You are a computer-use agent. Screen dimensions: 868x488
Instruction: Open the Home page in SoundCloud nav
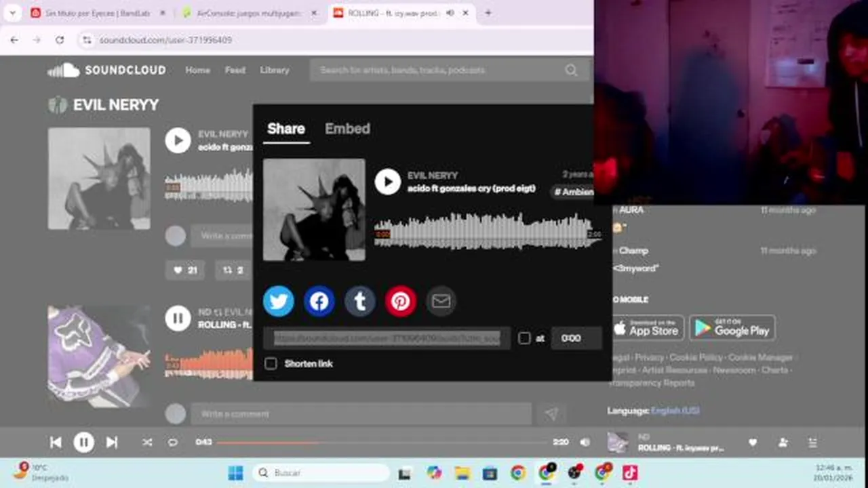coord(197,70)
